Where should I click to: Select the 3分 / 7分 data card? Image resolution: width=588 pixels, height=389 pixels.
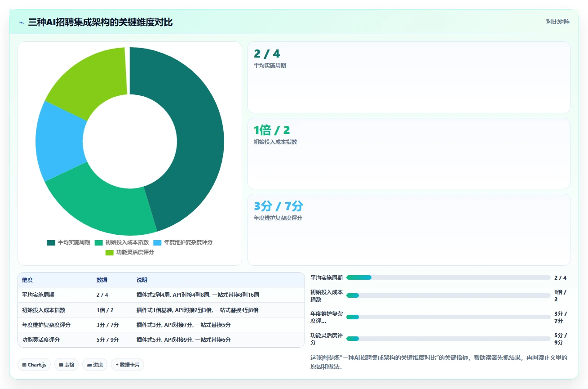409,230
